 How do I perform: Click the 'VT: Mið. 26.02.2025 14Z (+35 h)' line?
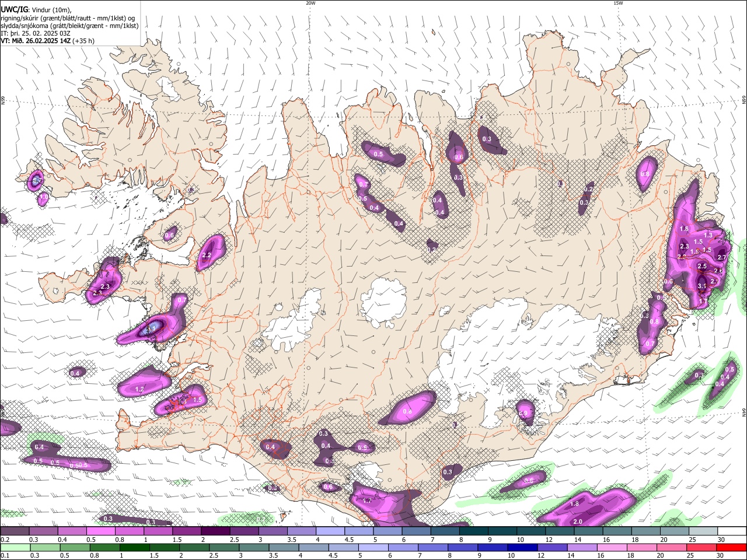[47, 41]
